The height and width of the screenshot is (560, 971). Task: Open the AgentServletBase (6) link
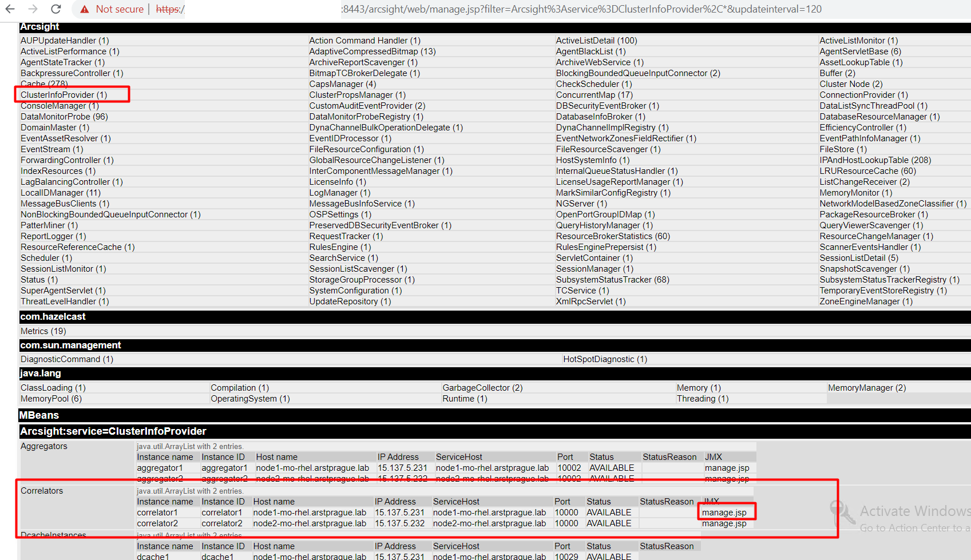click(860, 51)
